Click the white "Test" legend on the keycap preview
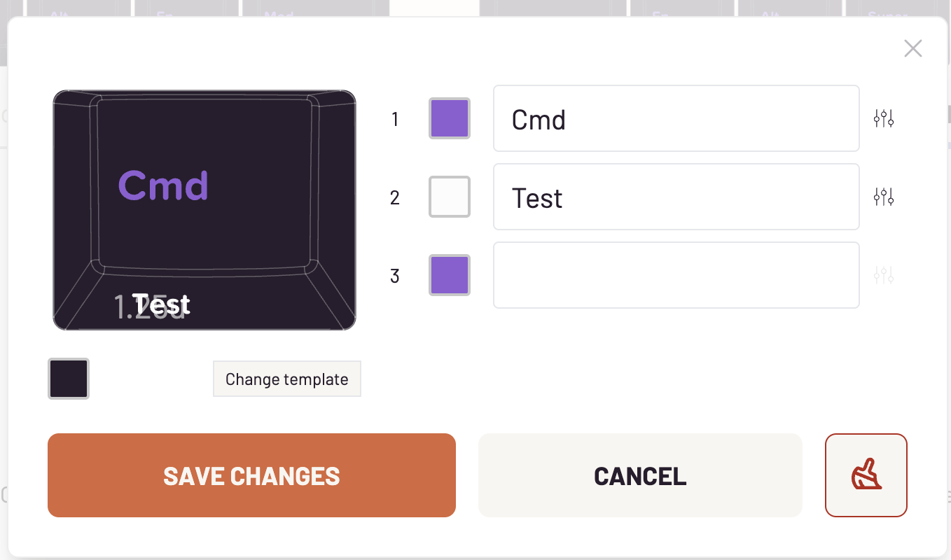Viewport: 951px width, 560px height. tap(162, 304)
